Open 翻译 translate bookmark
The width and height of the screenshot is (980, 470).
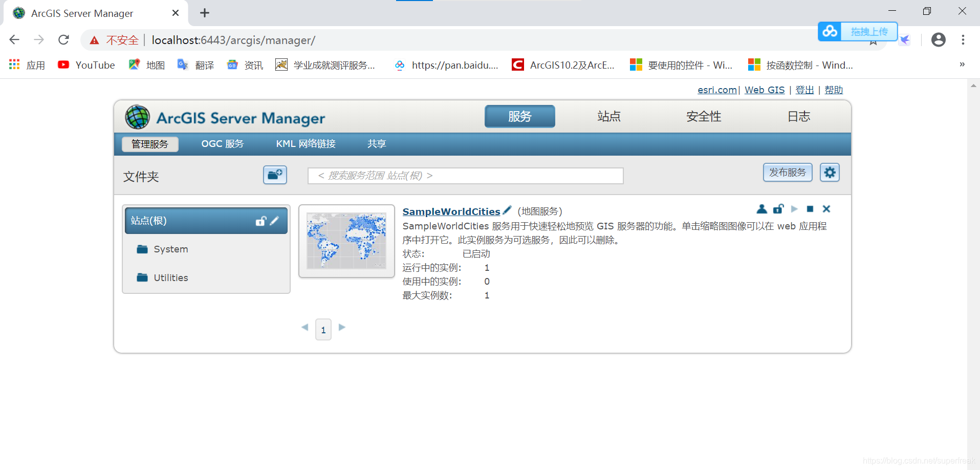[196, 65]
